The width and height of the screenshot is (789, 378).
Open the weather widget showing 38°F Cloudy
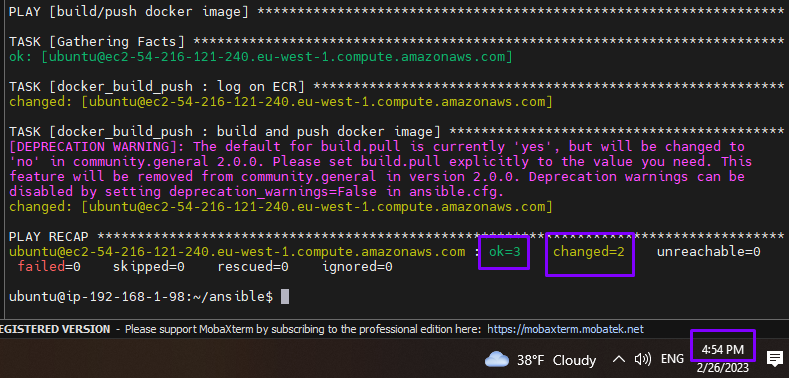click(540, 359)
